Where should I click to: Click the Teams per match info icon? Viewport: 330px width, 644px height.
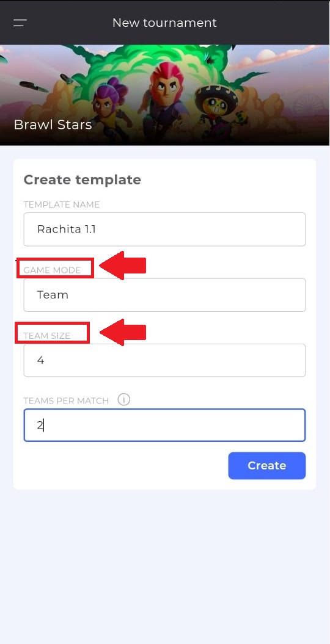[123, 400]
